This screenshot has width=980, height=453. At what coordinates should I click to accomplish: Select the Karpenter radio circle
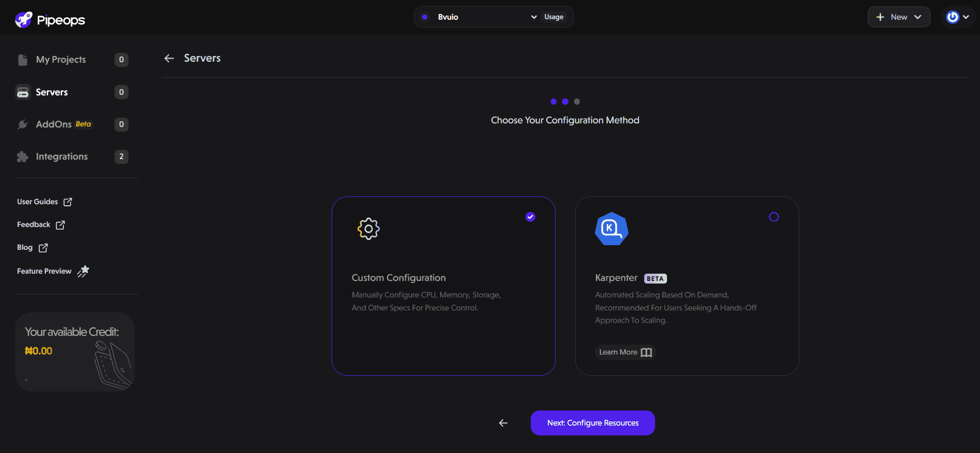click(x=774, y=217)
